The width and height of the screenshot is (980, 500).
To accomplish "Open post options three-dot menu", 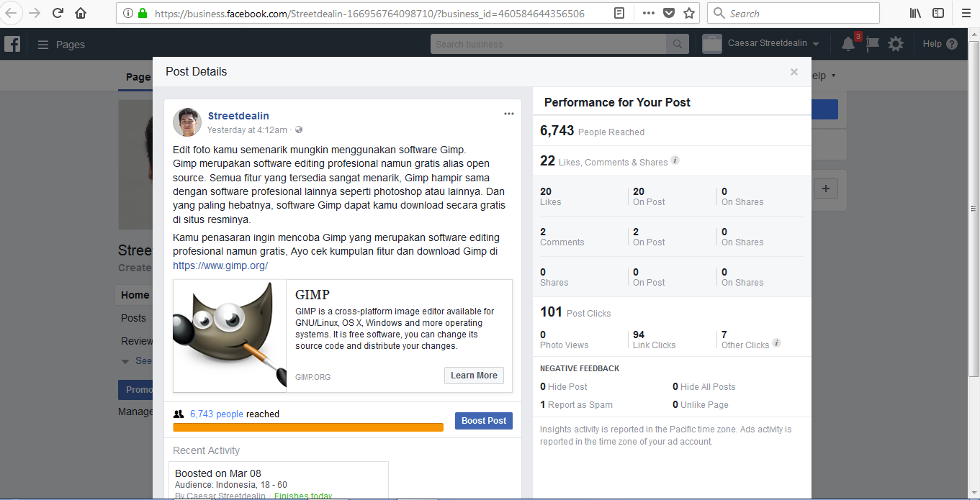I will (x=509, y=114).
